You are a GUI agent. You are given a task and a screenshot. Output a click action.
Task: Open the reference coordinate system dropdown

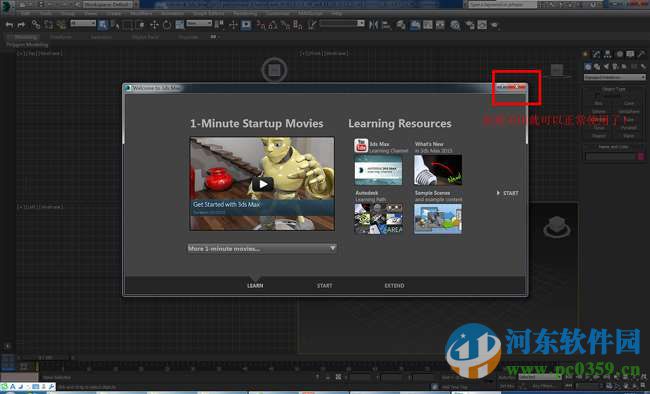[x=199, y=24]
